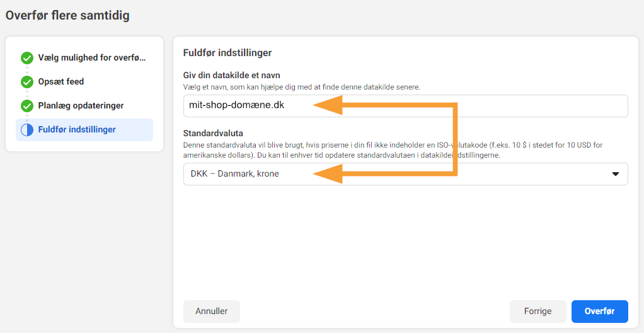Click the 'Overfør flere samtidig' page title
644x333 pixels.
tap(67, 16)
